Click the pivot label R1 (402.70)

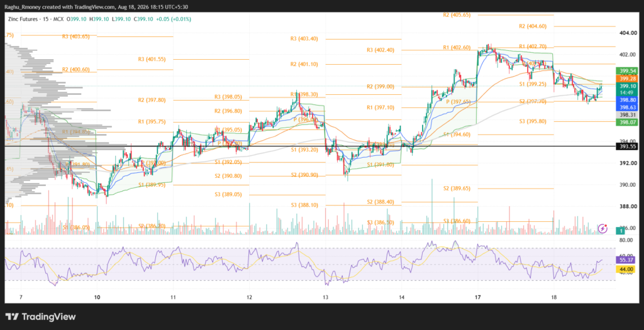[533, 47]
